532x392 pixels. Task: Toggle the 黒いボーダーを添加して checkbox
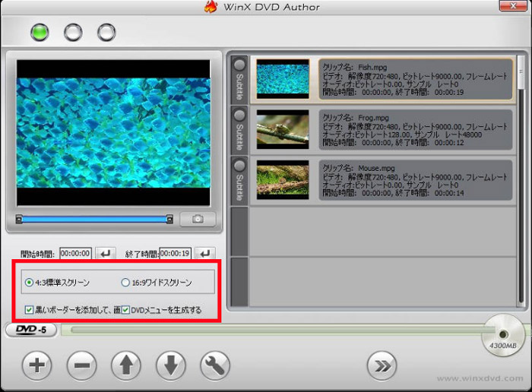(x=29, y=310)
